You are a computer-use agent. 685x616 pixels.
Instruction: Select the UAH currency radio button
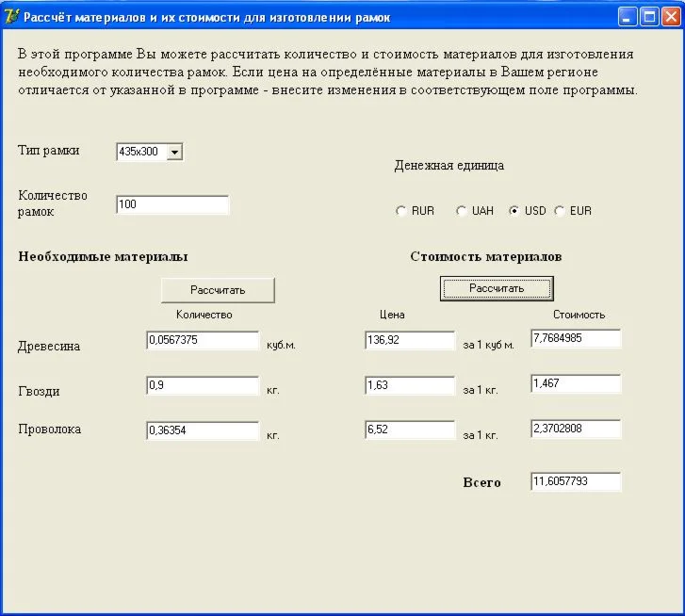[461, 211]
